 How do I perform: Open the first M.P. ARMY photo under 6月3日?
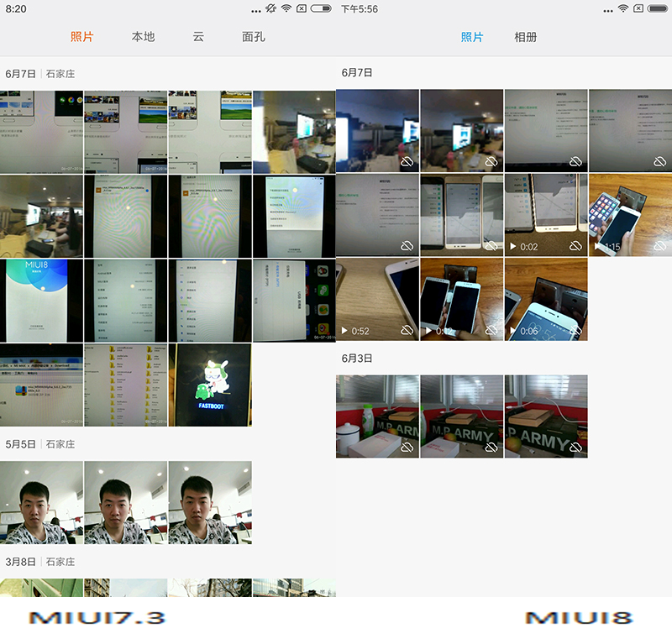click(x=377, y=416)
